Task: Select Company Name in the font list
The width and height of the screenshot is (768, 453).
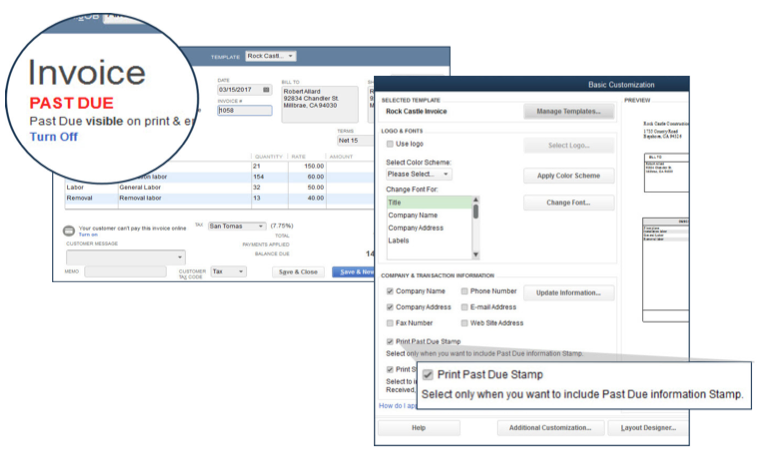Action: pyautogui.click(x=429, y=215)
